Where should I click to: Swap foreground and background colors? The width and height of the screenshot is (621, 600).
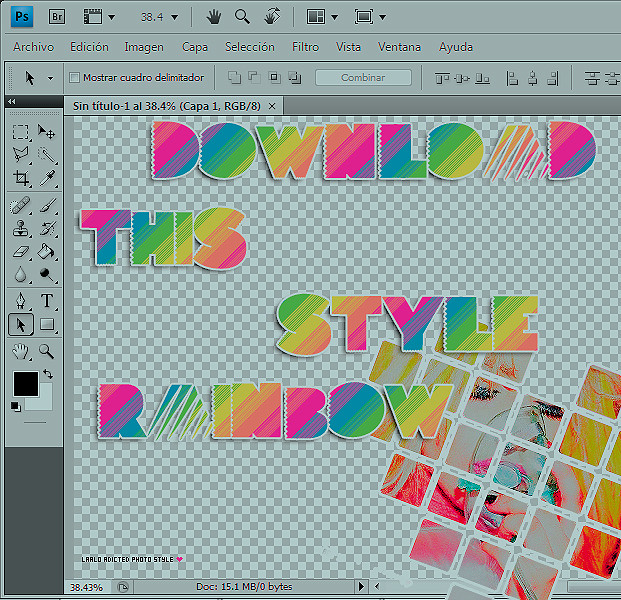[47, 374]
